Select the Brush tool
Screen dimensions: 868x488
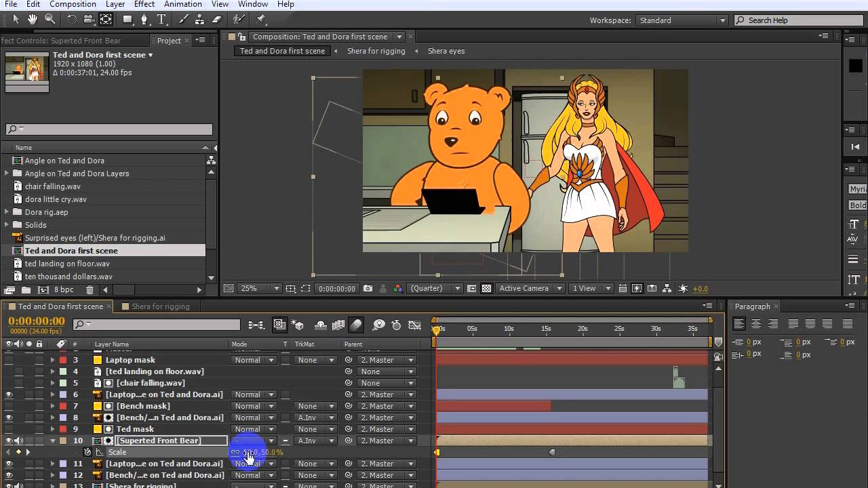(x=184, y=20)
